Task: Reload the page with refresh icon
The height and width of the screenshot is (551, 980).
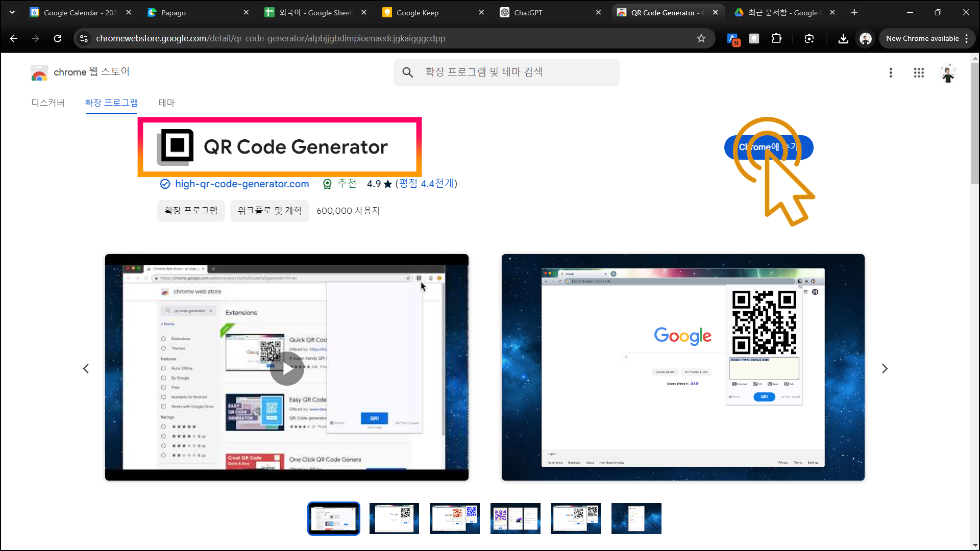Action: [x=58, y=38]
